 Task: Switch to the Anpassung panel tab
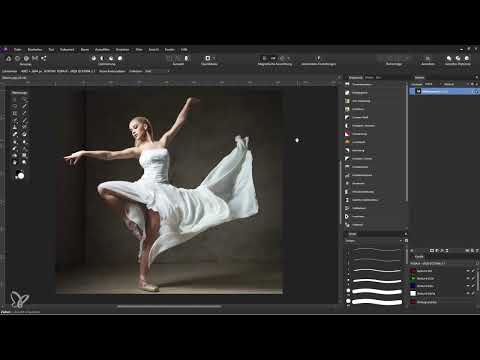pos(355,77)
